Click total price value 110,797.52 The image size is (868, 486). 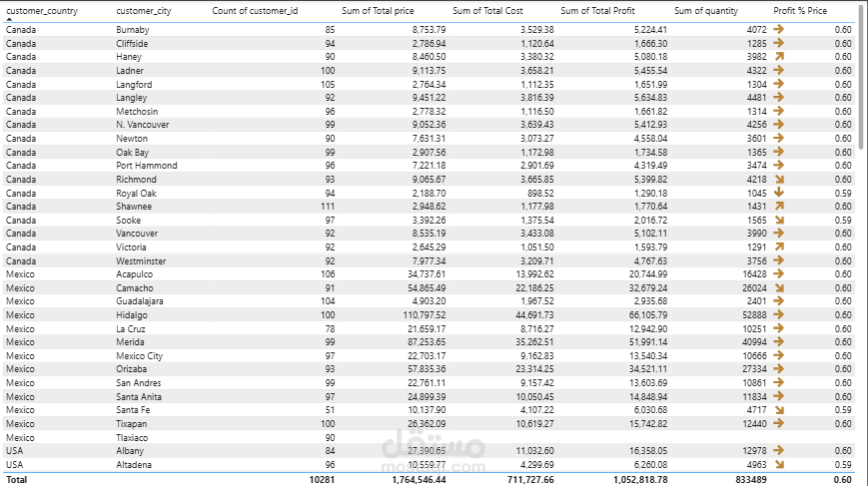tap(425, 315)
